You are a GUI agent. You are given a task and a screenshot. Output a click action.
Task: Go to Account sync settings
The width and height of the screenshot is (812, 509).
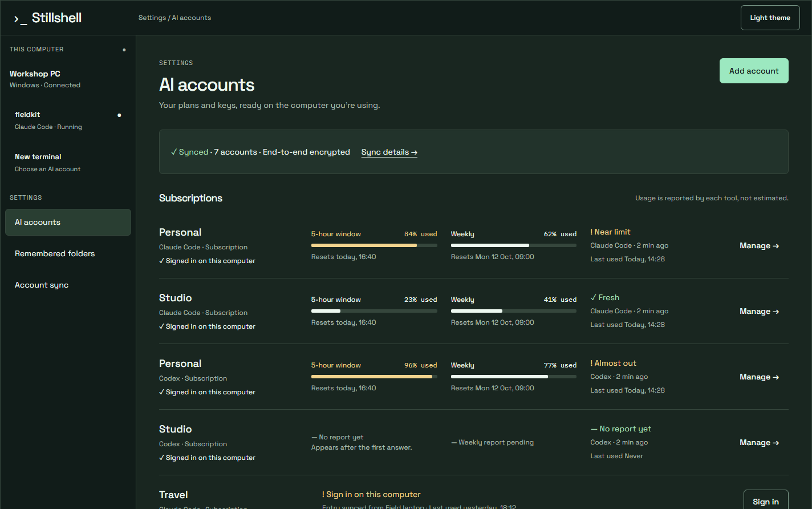tap(68, 285)
